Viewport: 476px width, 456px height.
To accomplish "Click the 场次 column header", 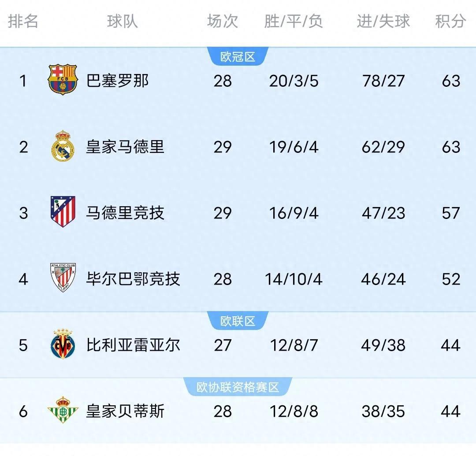I will (x=223, y=21).
